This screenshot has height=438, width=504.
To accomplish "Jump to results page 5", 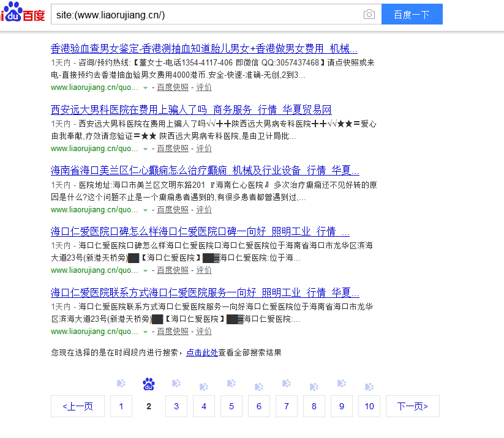I will click(x=231, y=406).
